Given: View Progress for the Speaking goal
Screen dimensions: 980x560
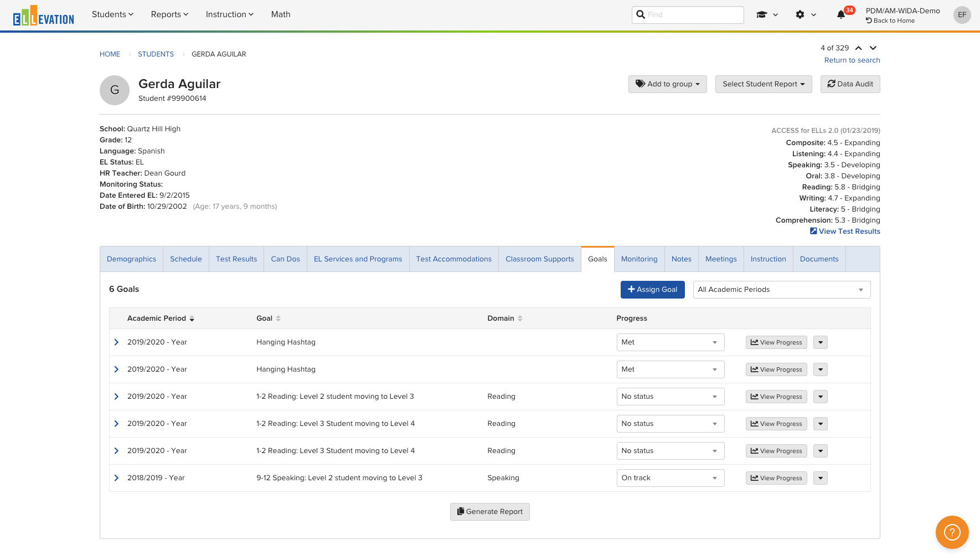Looking at the screenshot, I should pyautogui.click(x=776, y=478).
